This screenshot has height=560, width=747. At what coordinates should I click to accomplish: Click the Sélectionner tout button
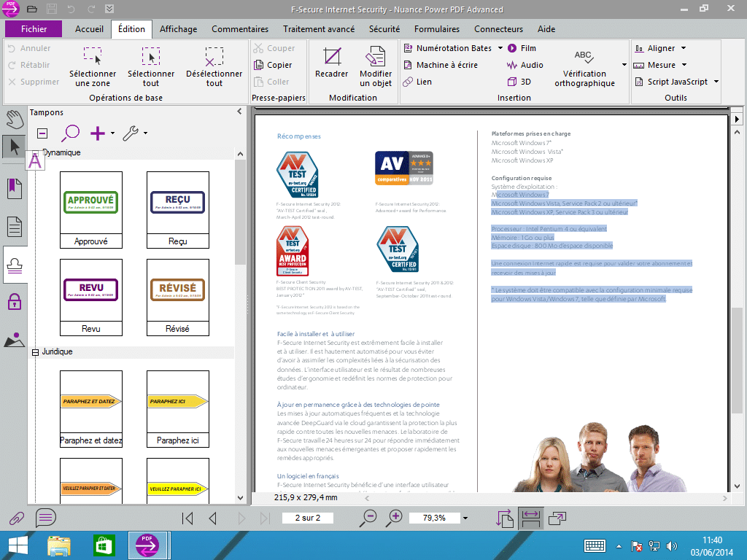tap(151, 67)
